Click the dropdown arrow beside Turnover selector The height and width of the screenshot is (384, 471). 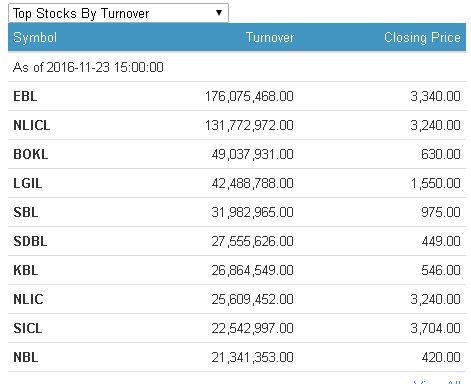pos(219,13)
